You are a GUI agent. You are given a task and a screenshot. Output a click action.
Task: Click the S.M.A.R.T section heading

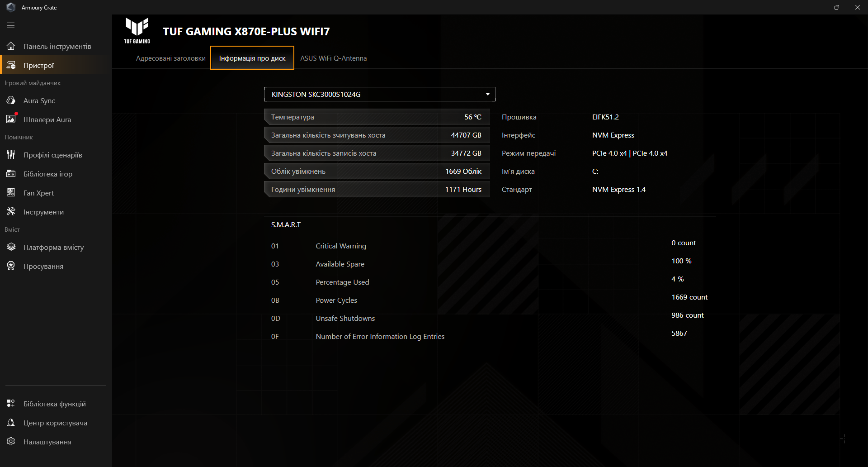pos(286,224)
